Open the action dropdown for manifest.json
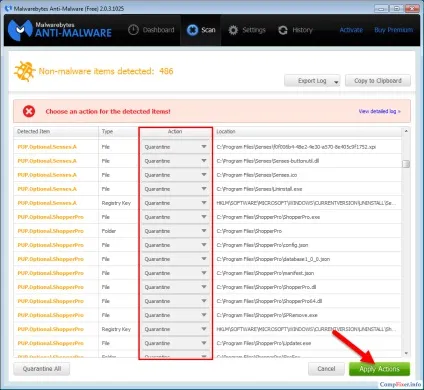Screen dimensions: 424x390 pos(175,273)
